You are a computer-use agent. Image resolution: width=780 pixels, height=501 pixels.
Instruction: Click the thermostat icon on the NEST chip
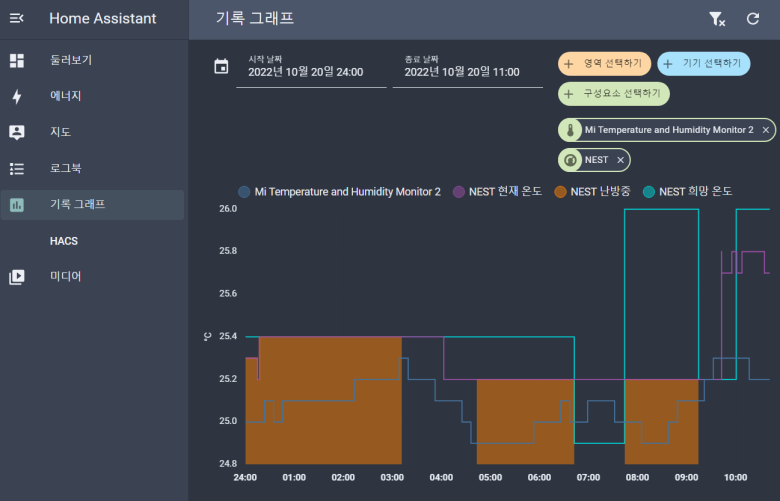[570, 160]
